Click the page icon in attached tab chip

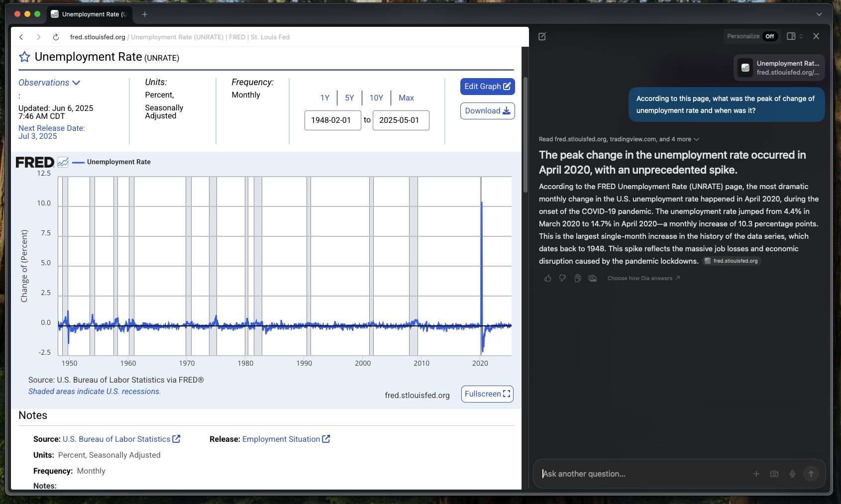click(745, 68)
